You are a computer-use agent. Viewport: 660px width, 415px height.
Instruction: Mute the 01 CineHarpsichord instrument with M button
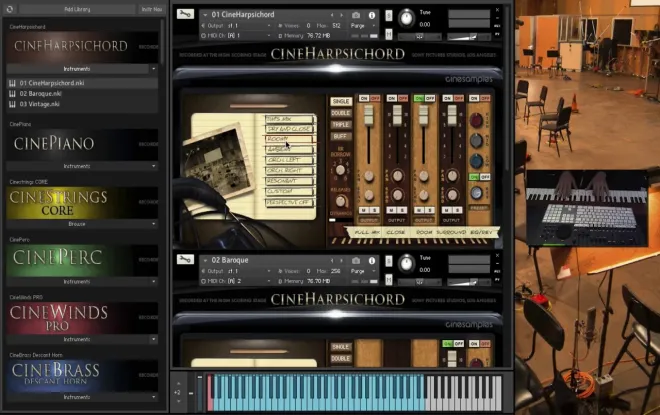(x=389, y=35)
